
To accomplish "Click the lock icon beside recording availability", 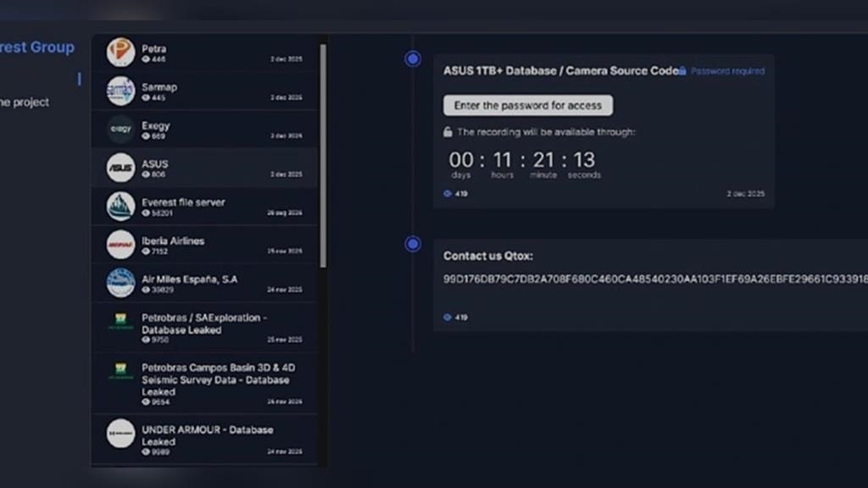I will [x=448, y=132].
